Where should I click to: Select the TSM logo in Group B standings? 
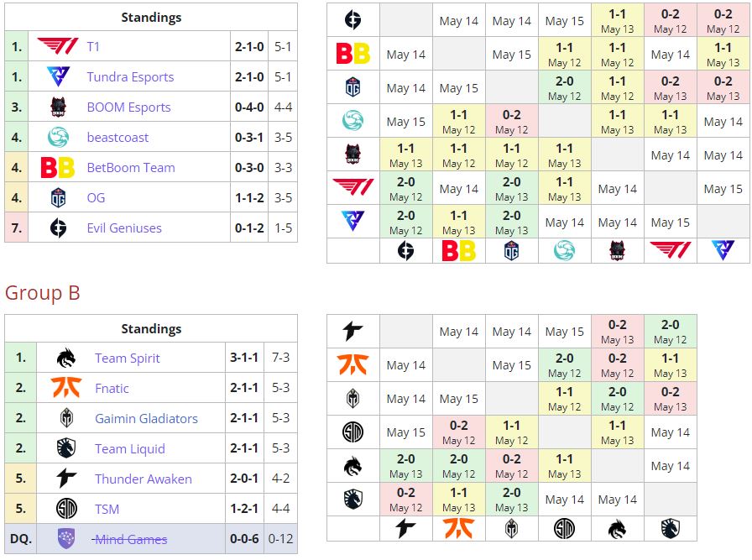pos(66,510)
